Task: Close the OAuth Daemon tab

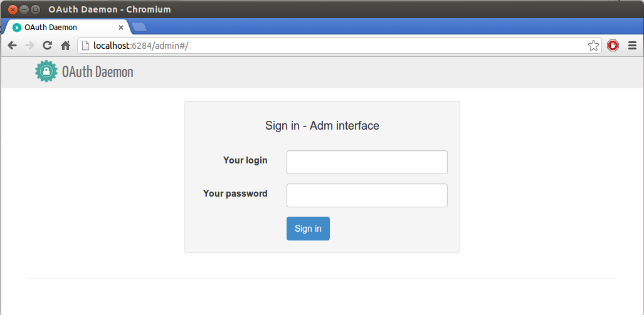Action: (121, 28)
